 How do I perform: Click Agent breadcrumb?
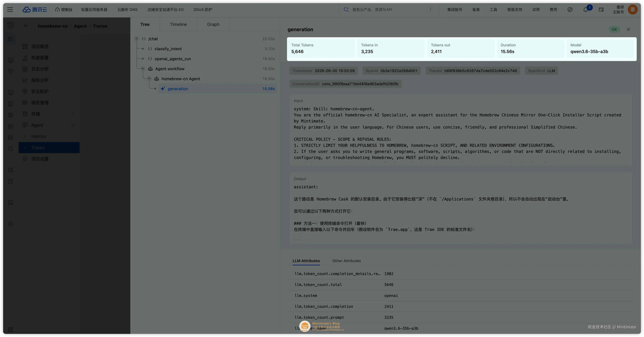click(x=80, y=26)
